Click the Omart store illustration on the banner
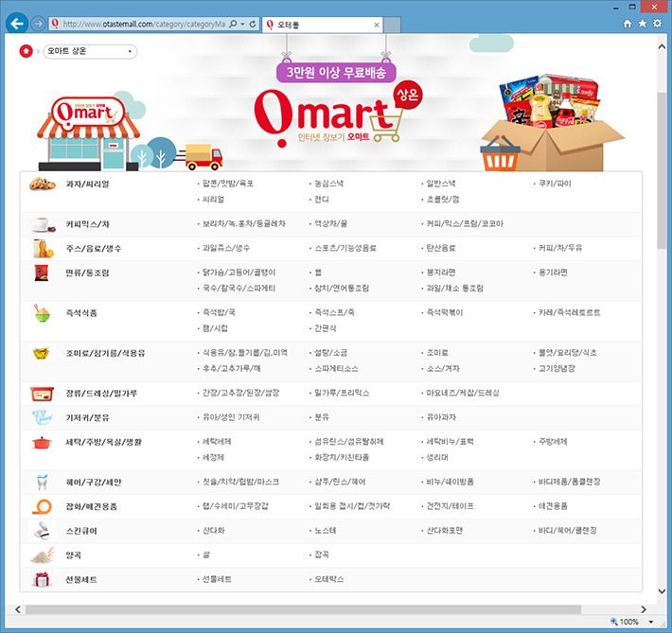This screenshot has height=633, width=672. [88, 132]
